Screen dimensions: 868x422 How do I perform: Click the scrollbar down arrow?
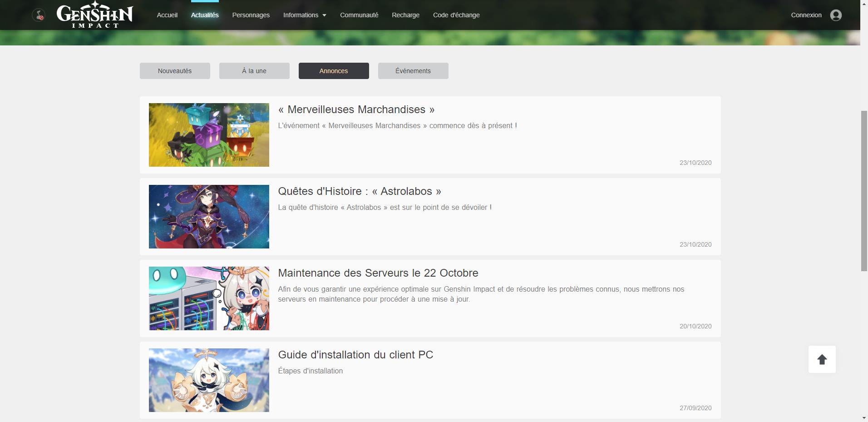click(x=864, y=418)
